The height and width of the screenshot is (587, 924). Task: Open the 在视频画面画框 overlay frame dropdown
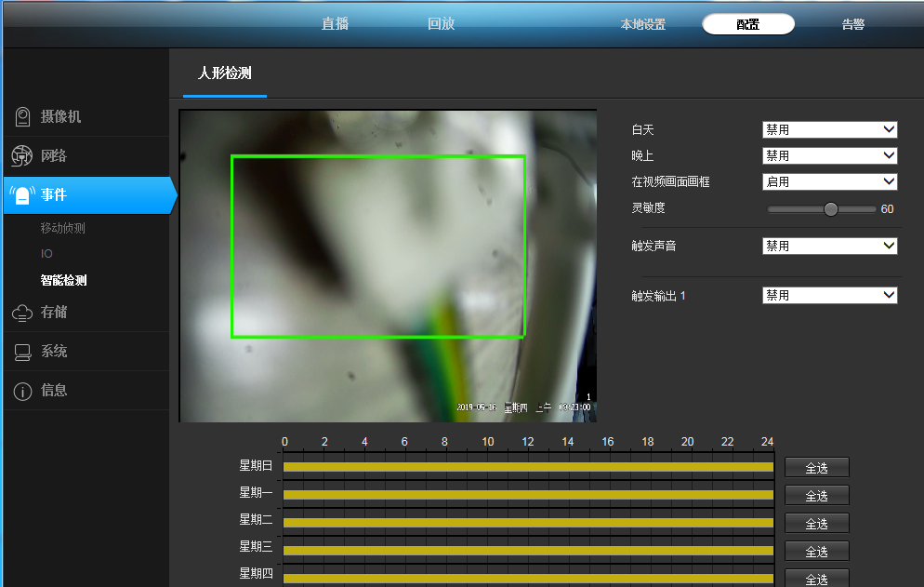[828, 181]
